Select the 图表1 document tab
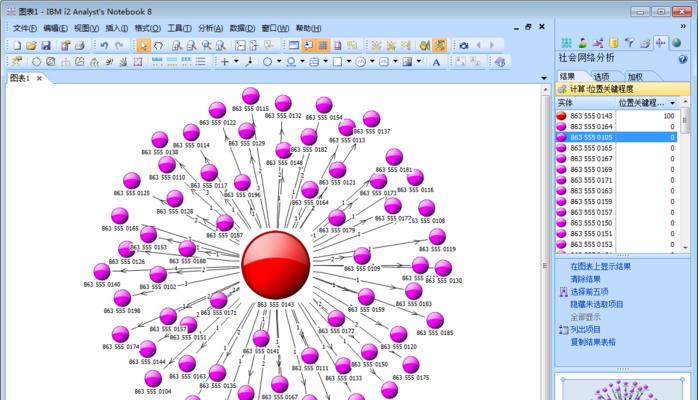The width and height of the screenshot is (698, 400). [20, 78]
